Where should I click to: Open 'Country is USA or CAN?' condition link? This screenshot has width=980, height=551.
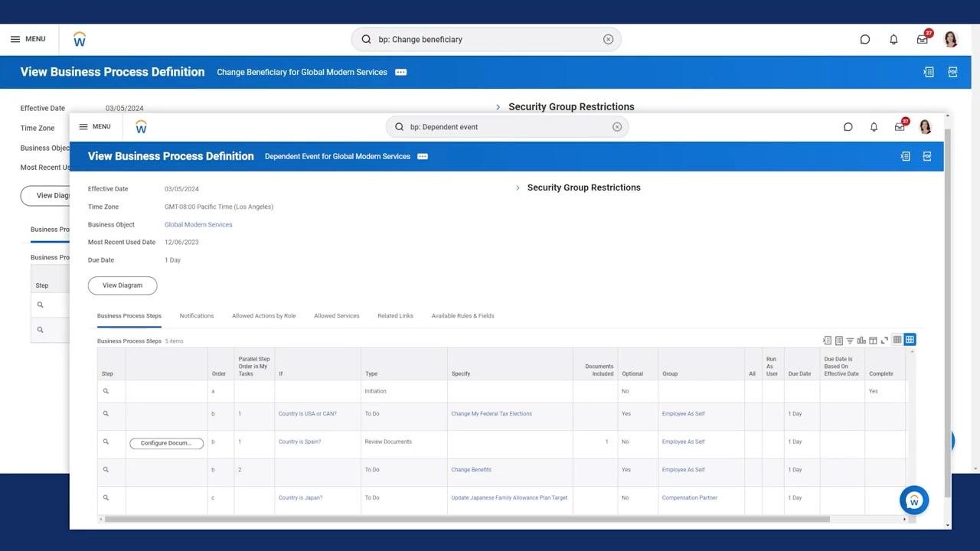pyautogui.click(x=308, y=414)
